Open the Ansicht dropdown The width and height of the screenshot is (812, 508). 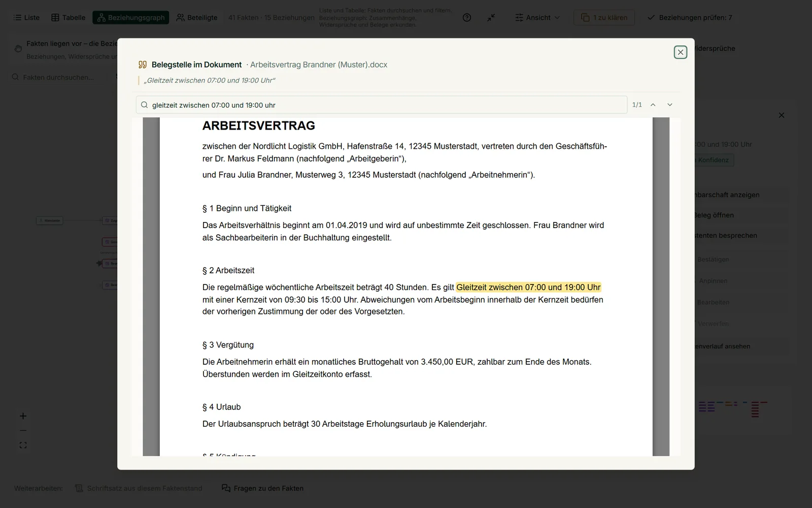[538, 17]
